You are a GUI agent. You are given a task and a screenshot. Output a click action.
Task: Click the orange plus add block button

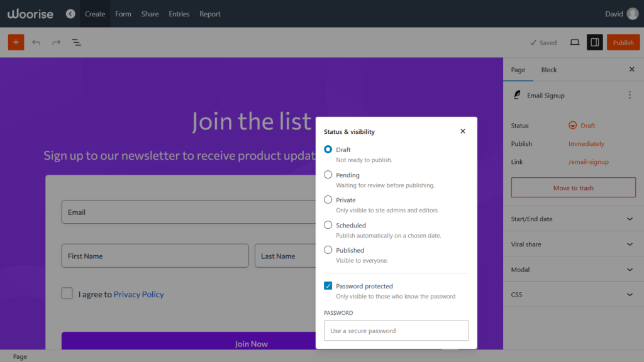[x=16, y=42]
